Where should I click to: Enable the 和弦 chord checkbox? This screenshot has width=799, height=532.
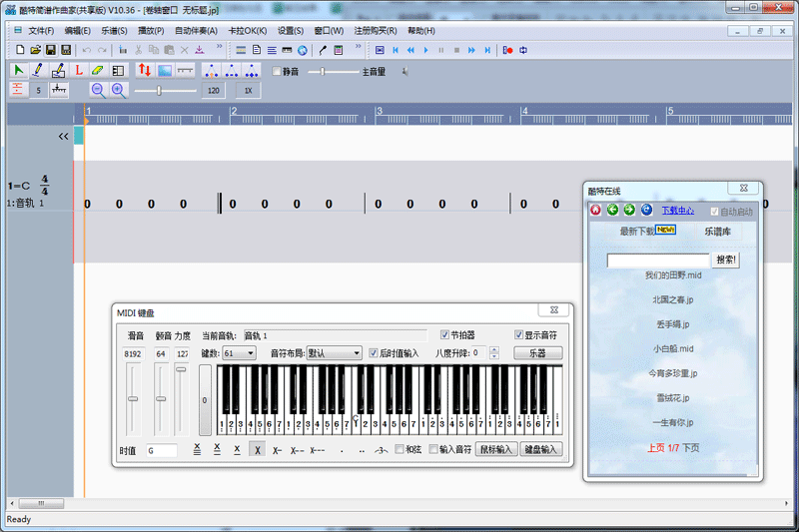(400, 449)
